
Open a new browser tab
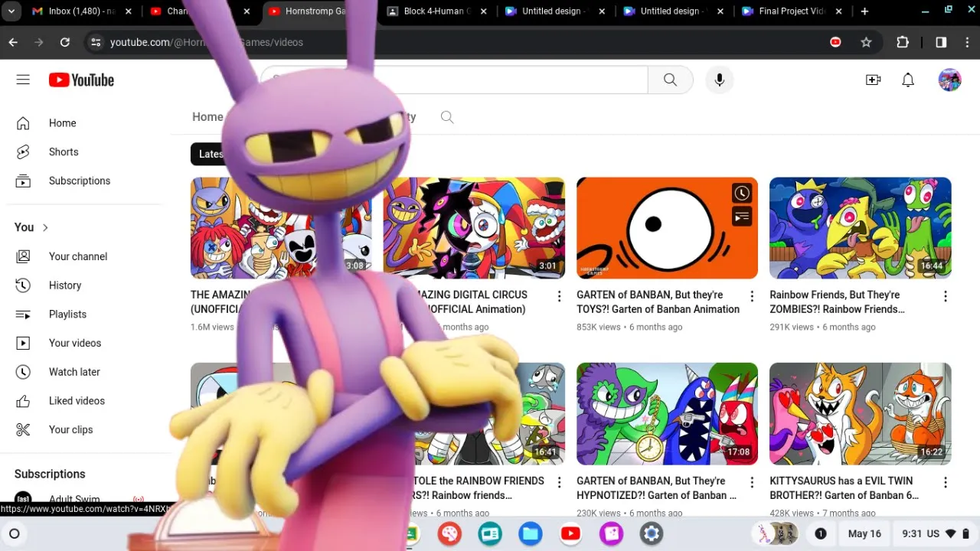[864, 11]
